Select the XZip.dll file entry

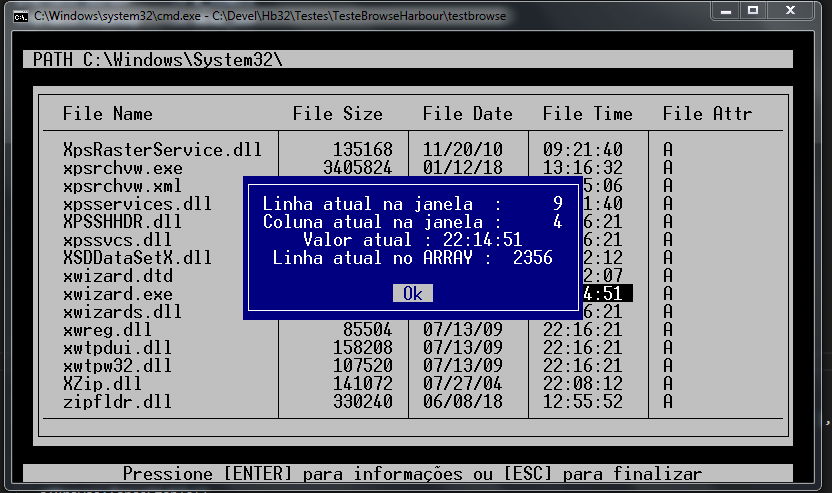[102, 384]
